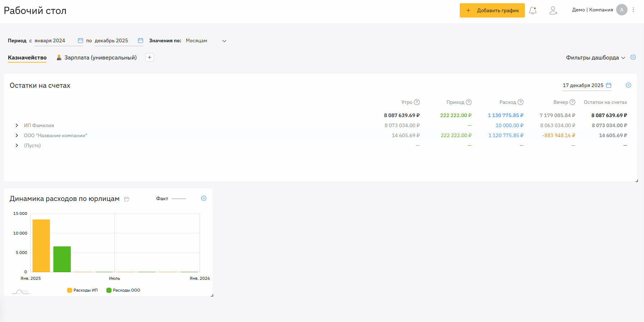Image resolution: width=644 pixels, height=322 pixels.
Task: Open the three-dot account menu
Action: (x=633, y=10)
